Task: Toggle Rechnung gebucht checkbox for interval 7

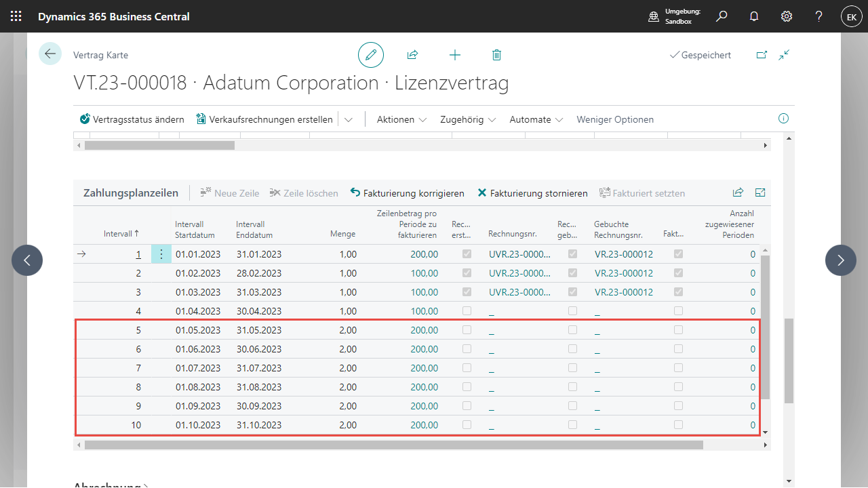Action: click(572, 368)
